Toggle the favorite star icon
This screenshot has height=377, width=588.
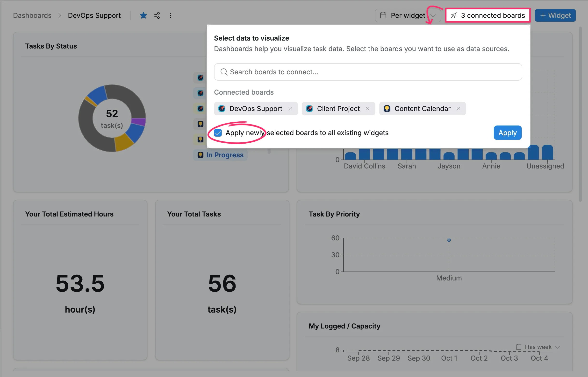(x=143, y=15)
